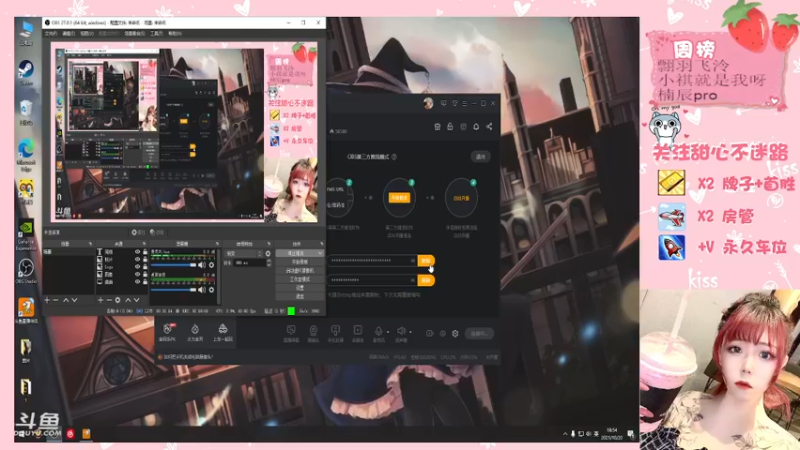
Task: Click trash icon in Douyu streamer toolbar
Action: 437,127
